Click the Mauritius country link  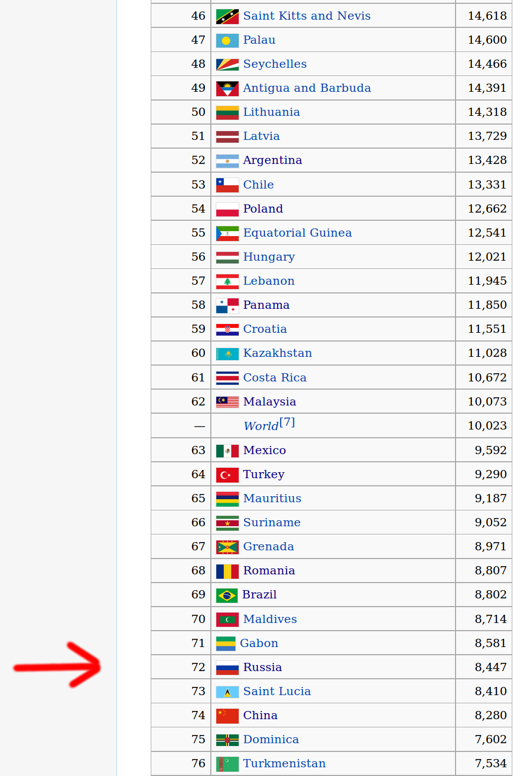(272, 498)
